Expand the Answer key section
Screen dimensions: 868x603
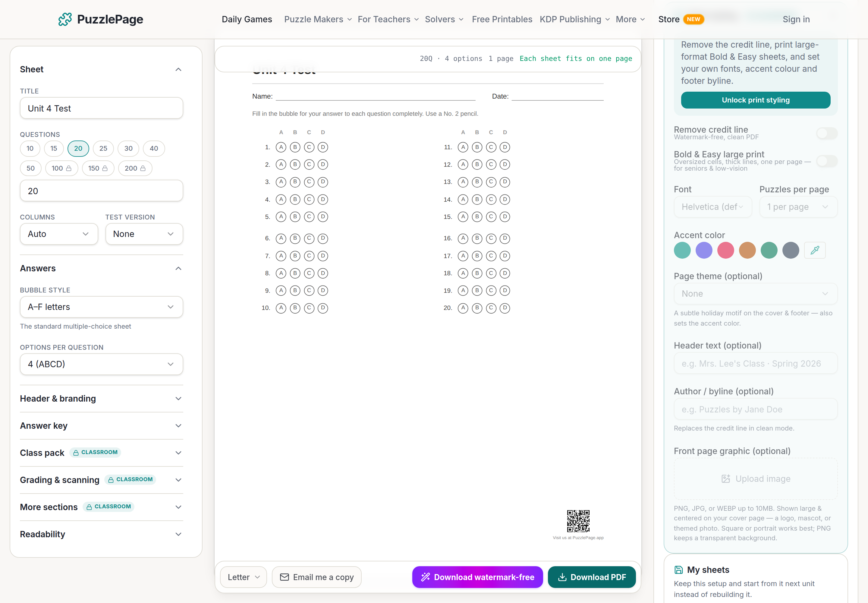point(102,426)
